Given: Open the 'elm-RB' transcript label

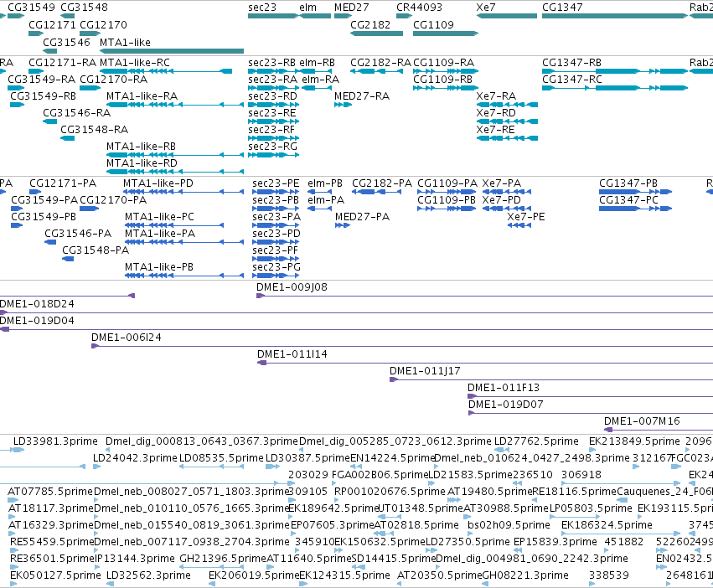Looking at the screenshot, I should (x=317, y=62).
